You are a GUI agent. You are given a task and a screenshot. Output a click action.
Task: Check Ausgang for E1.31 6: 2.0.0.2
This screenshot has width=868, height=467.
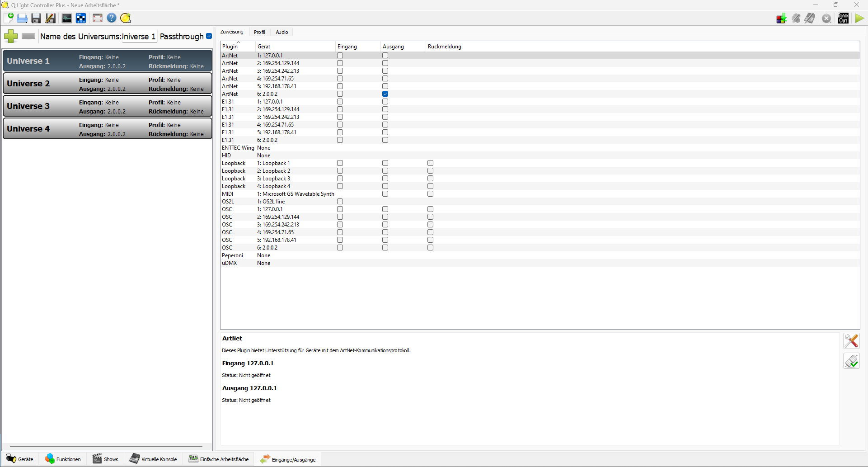[385, 140]
